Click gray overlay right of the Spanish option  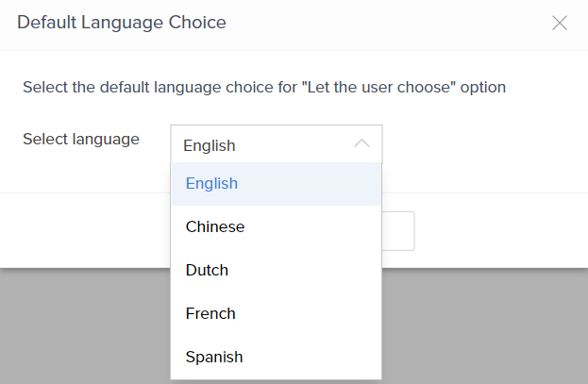pos(481,357)
